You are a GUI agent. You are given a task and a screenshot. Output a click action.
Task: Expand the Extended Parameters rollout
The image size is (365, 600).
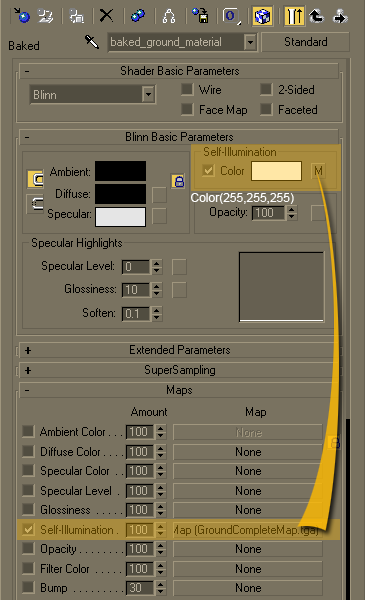[x=179, y=350]
